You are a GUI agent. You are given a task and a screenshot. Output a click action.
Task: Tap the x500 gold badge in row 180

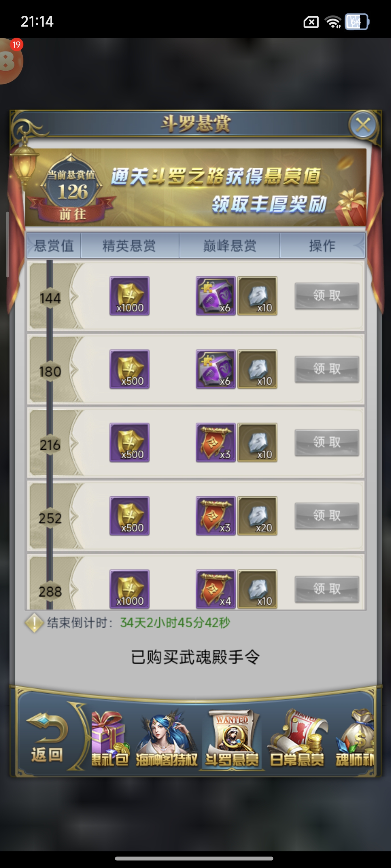(x=129, y=369)
